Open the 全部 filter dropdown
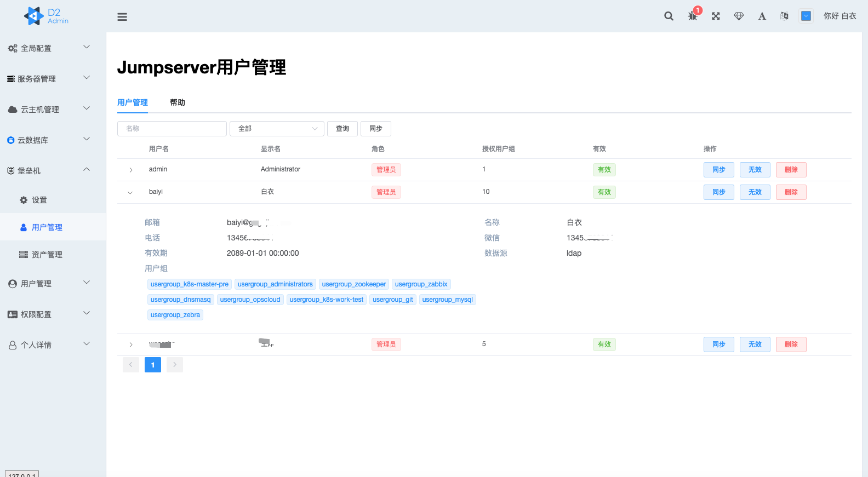This screenshot has height=477, width=868. click(277, 129)
